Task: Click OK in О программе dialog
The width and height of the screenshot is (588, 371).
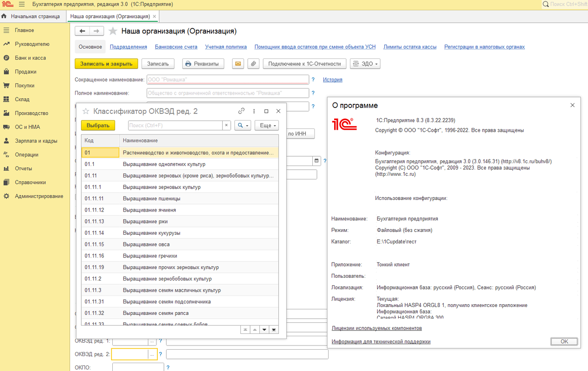Action: [564, 341]
